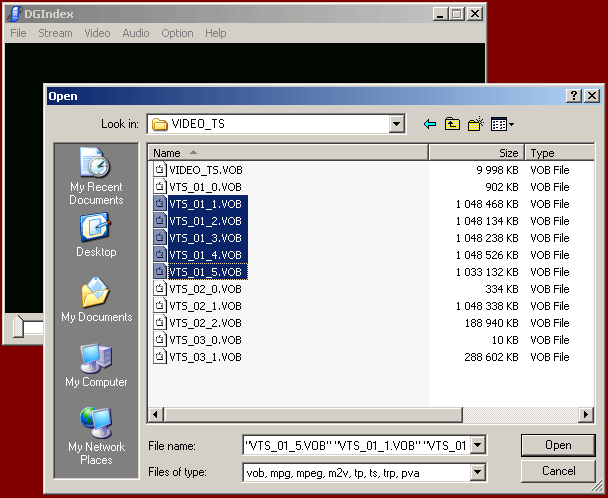
Task: Click the Cancel button
Action: 558,471
